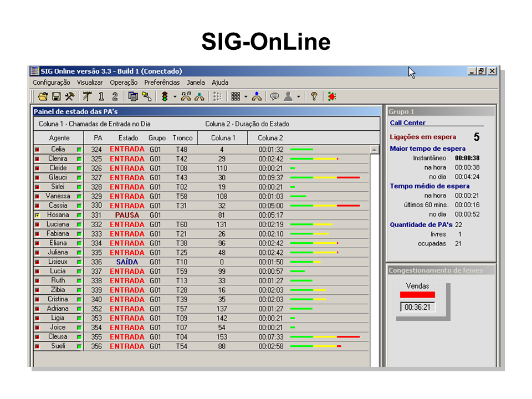The image size is (532, 399).
Task: Click Glauci's duration progress bar
Action: point(325,177)
